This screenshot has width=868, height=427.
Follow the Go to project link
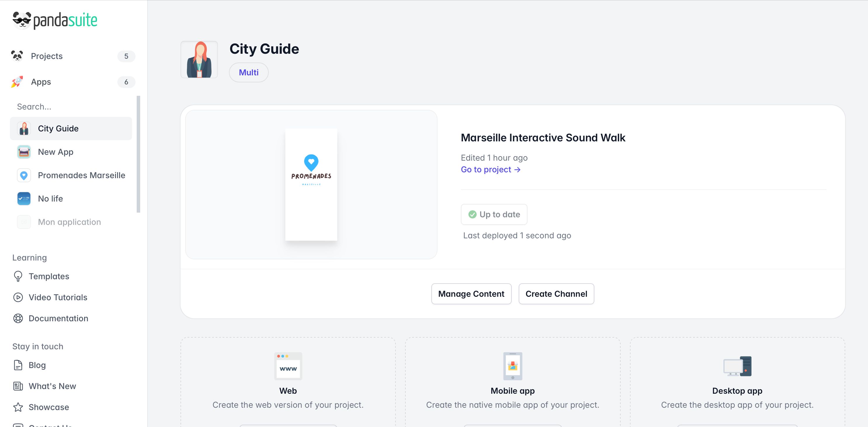point(490,169)
